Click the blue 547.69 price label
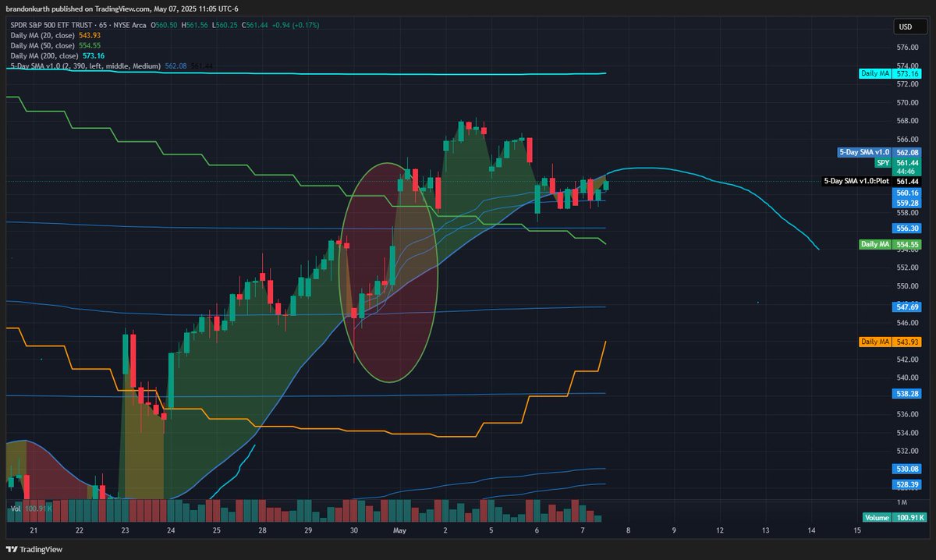936x560 pixels. click(x=908, y=307)
